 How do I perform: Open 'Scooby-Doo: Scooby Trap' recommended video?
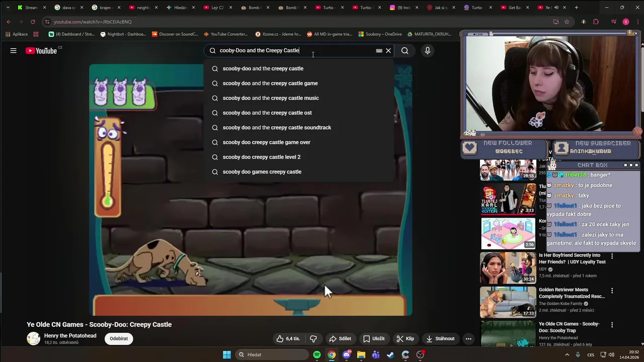pyautogui.click(x=569, y=327)
